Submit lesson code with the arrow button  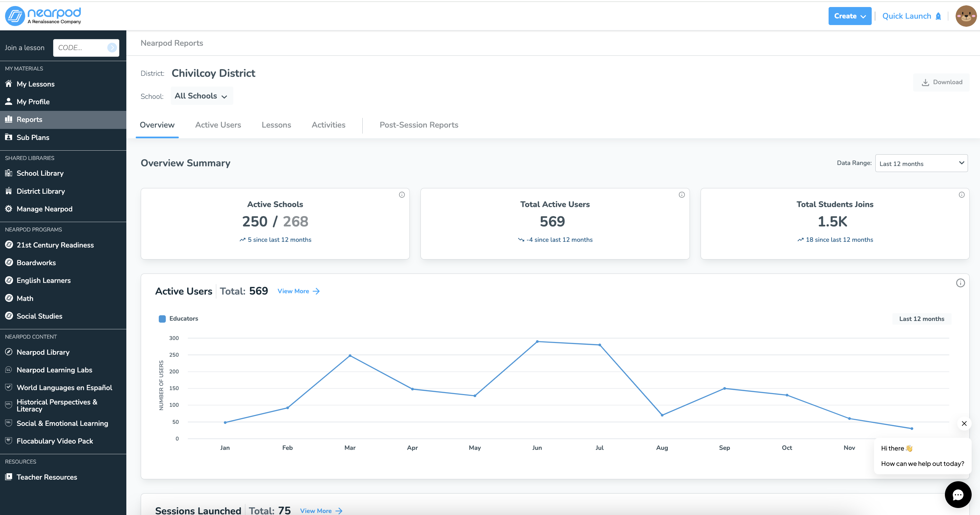click(112, 47)
